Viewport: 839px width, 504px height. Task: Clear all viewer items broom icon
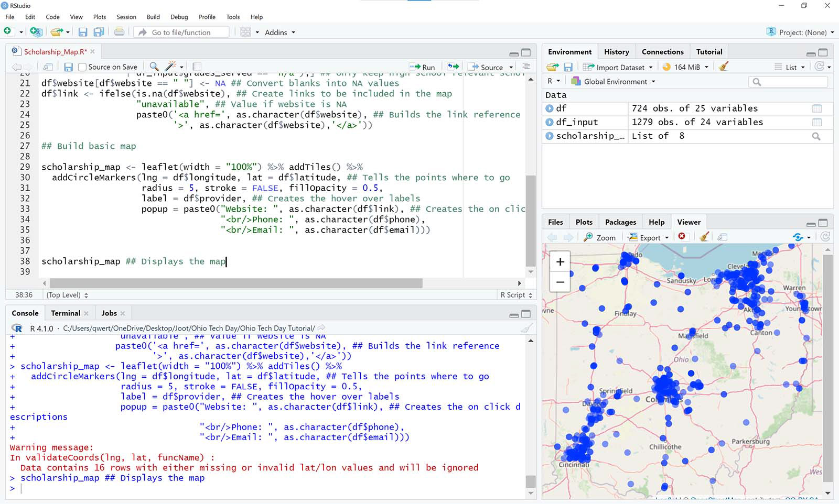click(704, 237)
